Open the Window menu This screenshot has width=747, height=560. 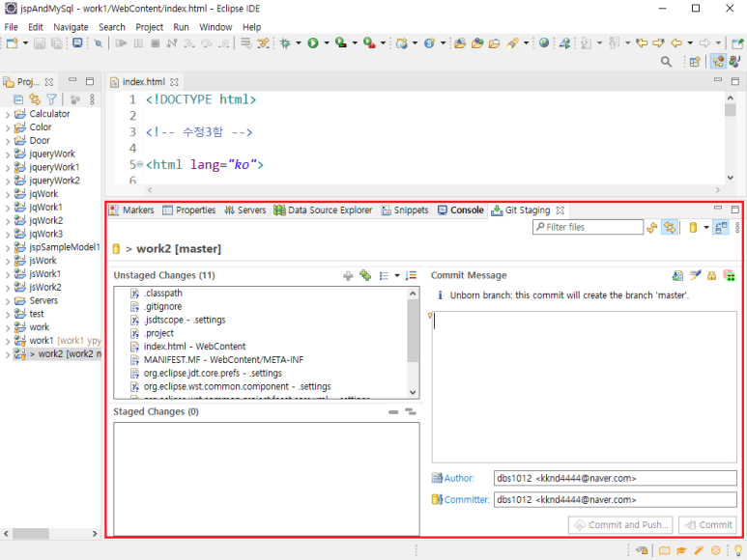215,27
